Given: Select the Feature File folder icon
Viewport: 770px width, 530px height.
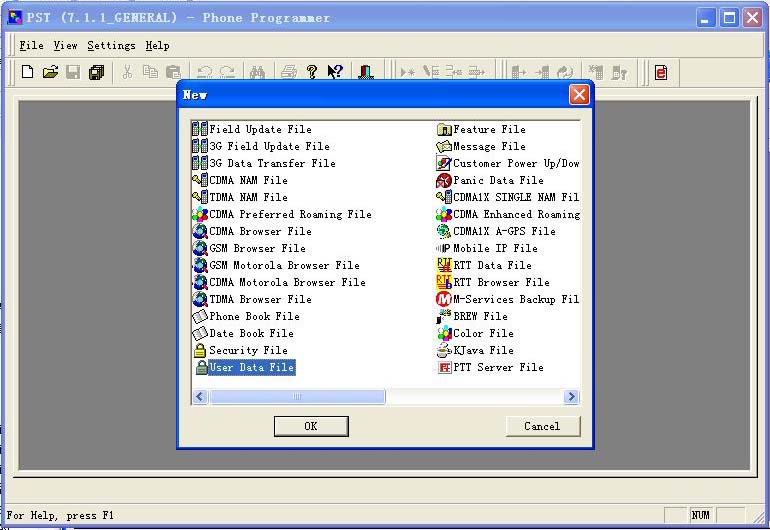Looking at the screenshot, I should coord(443,129).
